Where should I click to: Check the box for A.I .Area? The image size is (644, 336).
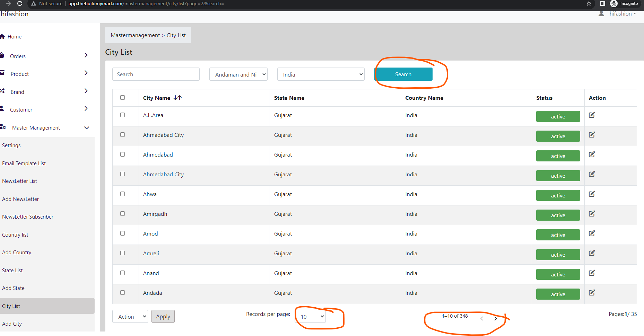(122, 115)
